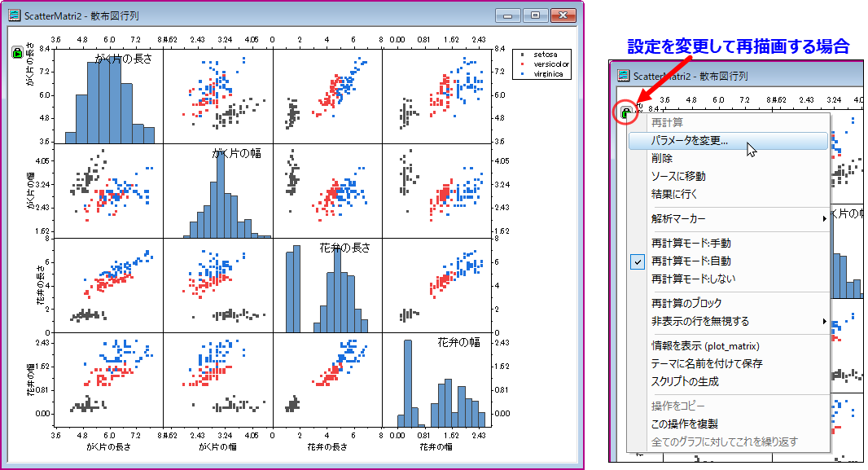
Task: Click the title bar icon of the ScatterMatri2 window behind the context menu
Action: point(623,76)
